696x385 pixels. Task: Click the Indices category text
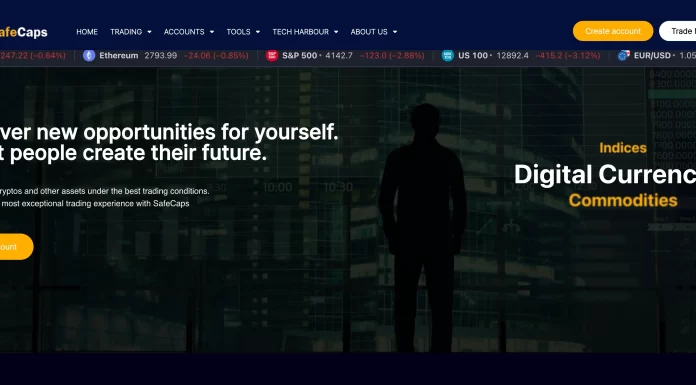[623, 148]
